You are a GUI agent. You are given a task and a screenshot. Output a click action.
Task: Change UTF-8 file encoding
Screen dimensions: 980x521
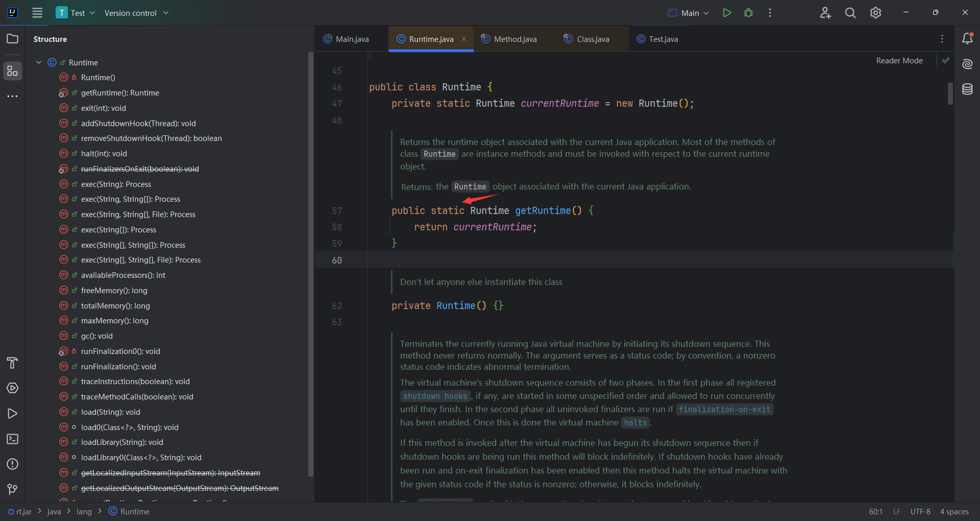tap(920, 511)
